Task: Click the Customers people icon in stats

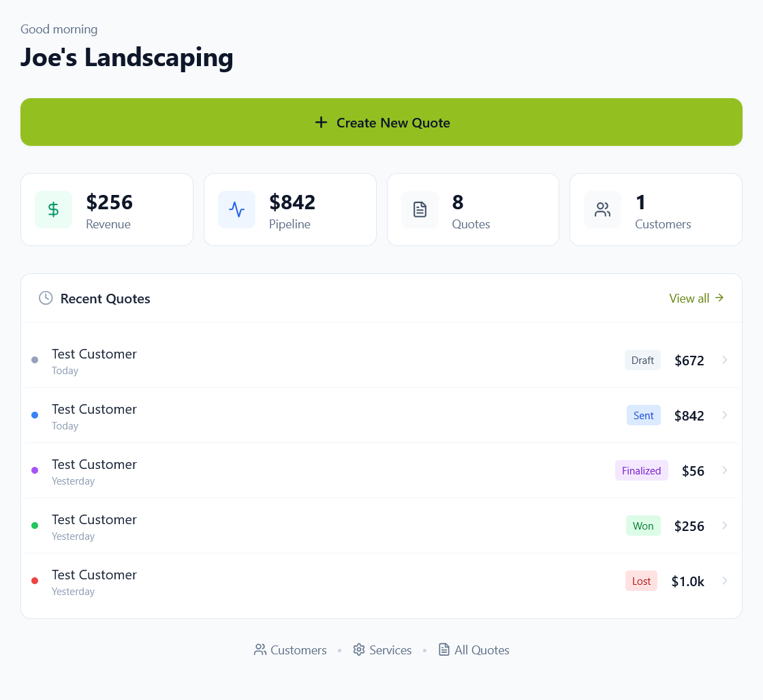Action: (602, 210)
